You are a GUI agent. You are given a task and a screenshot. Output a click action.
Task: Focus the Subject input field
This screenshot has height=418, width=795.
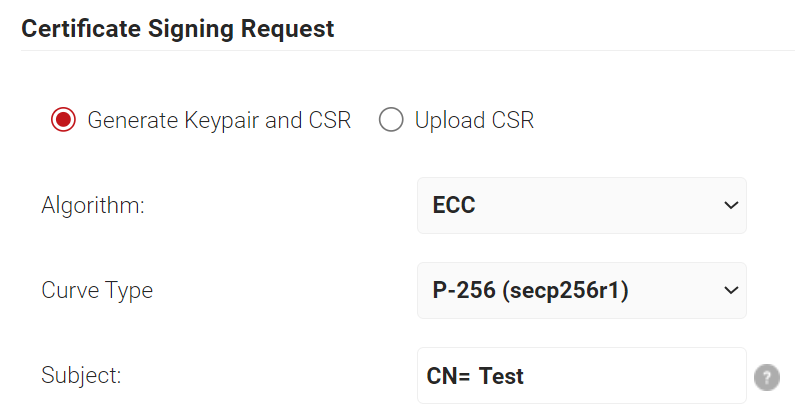pos(582,376)
